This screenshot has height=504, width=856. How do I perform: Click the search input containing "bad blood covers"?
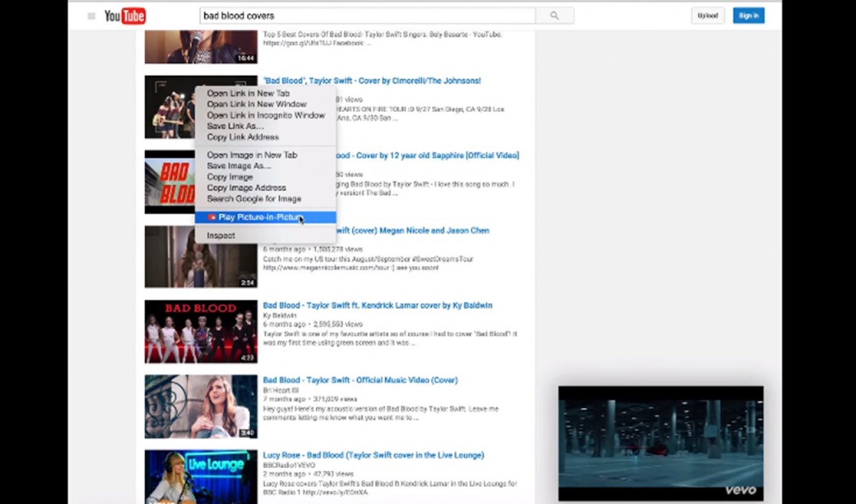(x=367, y=15)
